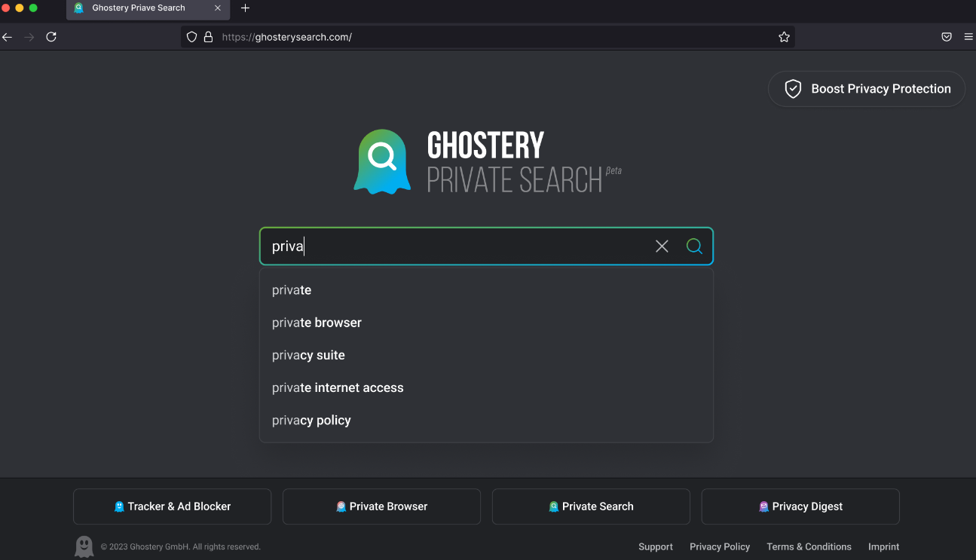Open a new tab
This screenshot has width=976, height=560.
tap(245, 8)
